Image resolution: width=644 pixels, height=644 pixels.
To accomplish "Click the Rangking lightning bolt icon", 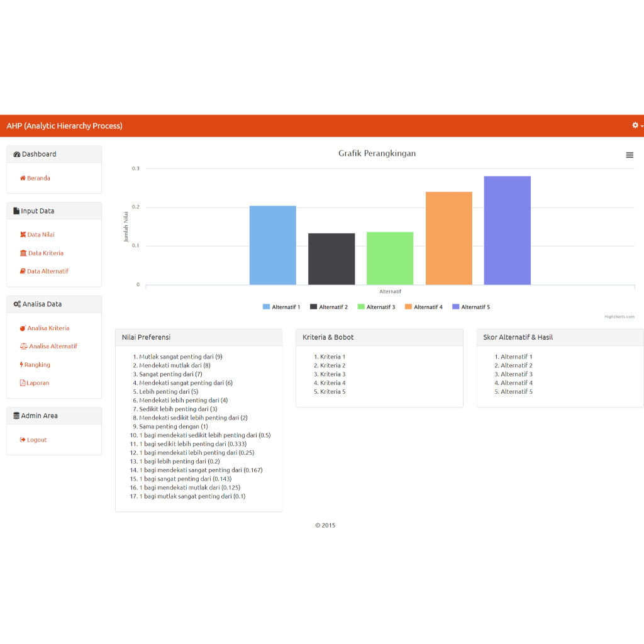I will tap(21, 365).
